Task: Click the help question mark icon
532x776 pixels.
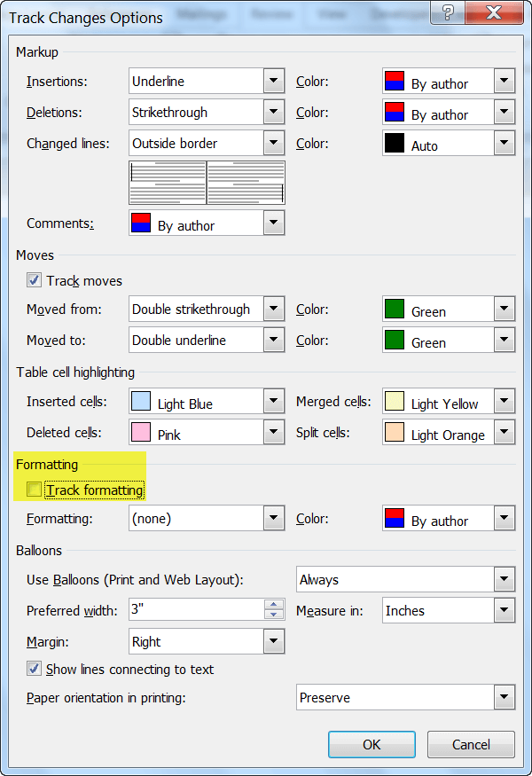Action: 448,12
